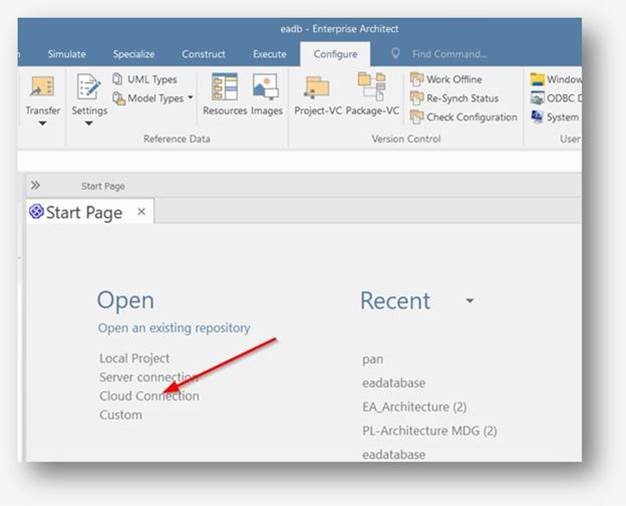The width and height of the screenshot is (626, 506).
Task: Open the Resources icon
Action: pos(225,86)
